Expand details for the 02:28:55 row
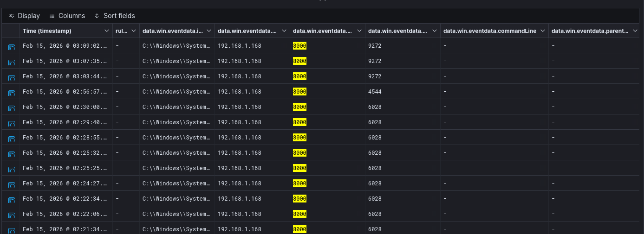 pyautogui.click(x=12, y=138)
